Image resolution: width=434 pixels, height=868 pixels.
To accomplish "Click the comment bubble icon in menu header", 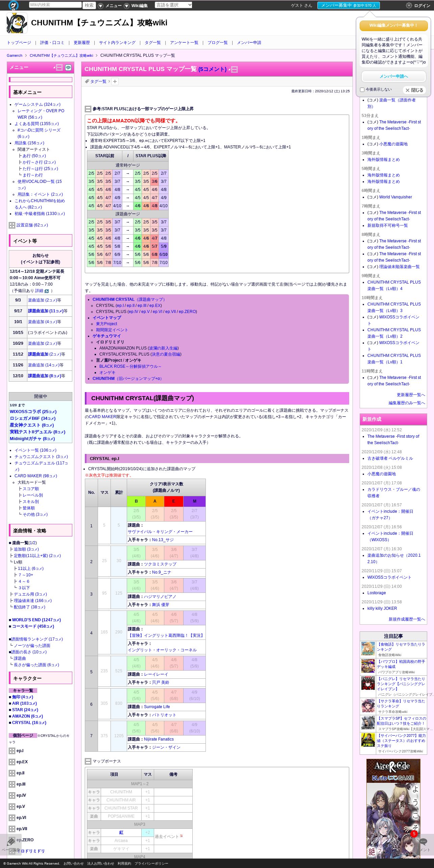I will click(x=68, y=68).
